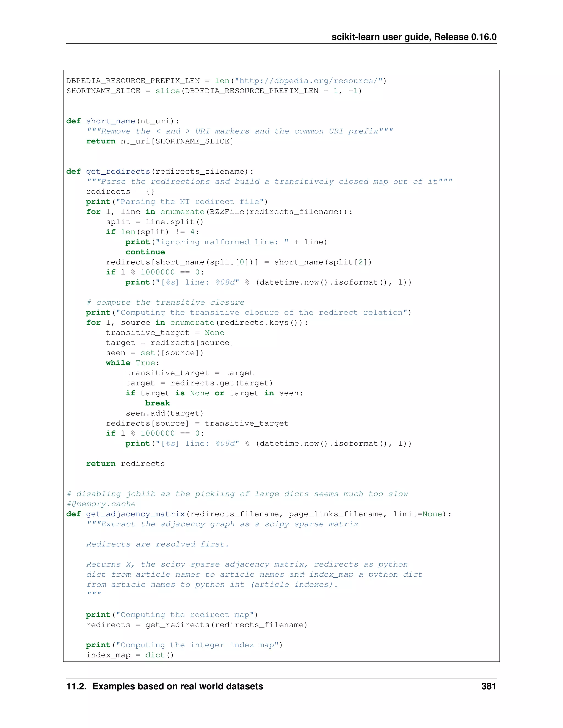Click comment '# compute the transitive closure'
This screenshot has height=728, width=563.
click(165, 303)
